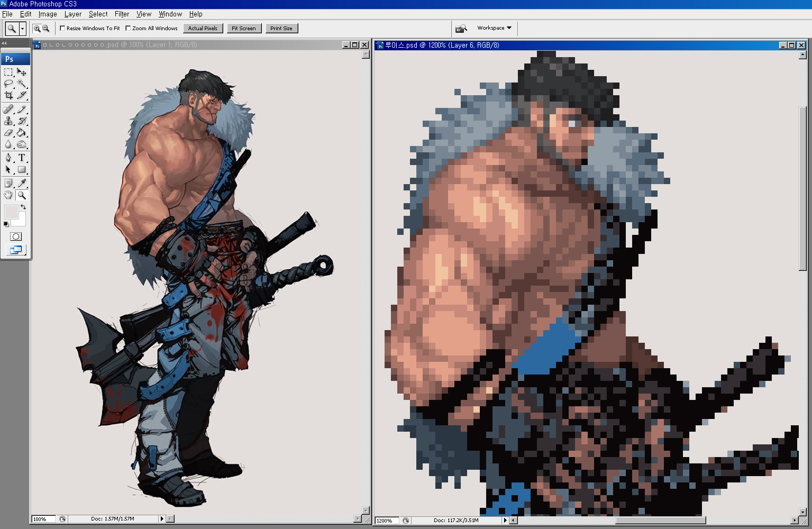The image size is (812, 529).
Task: Activate the Crop tool
Action: coord(8,95)
